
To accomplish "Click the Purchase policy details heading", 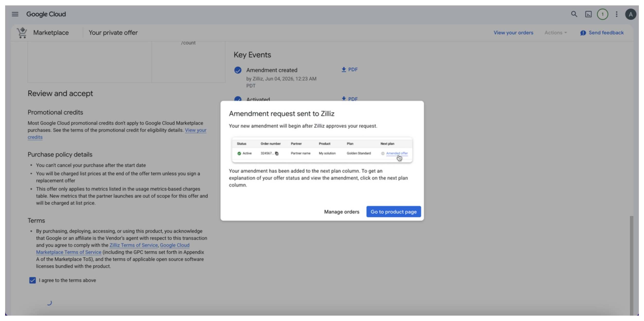I will coord(60,154).
